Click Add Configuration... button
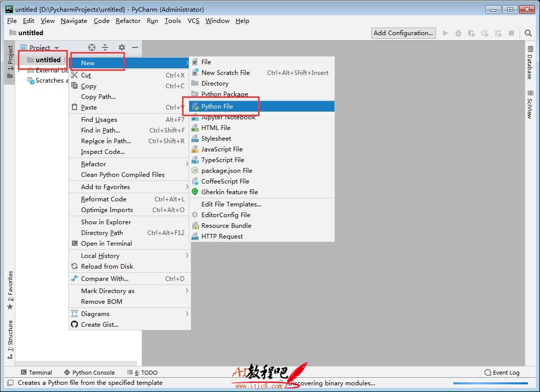The width and height of the screenshot is (540, 392). (x=403, y=33)
